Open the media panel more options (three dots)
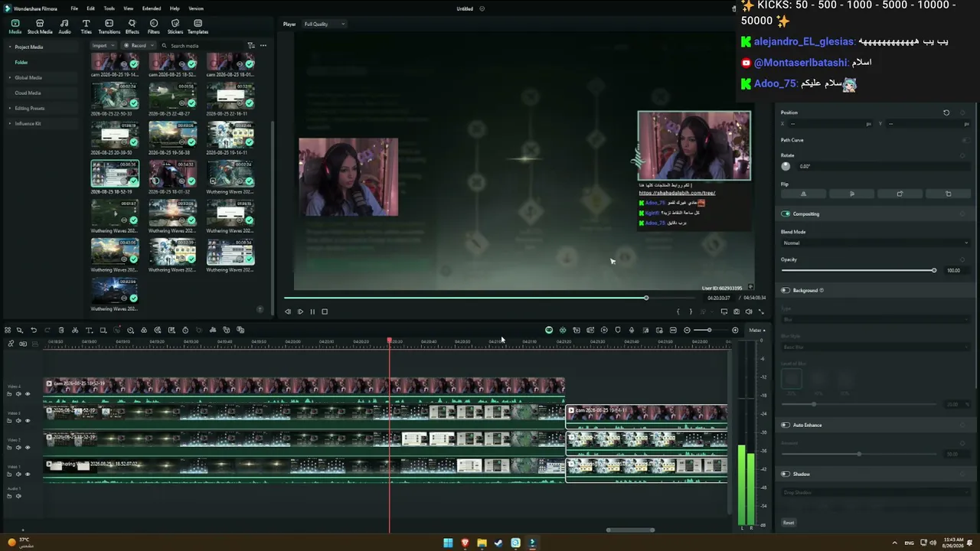The height and width of the screenshot is (551, 980). [x=263, y=46]
